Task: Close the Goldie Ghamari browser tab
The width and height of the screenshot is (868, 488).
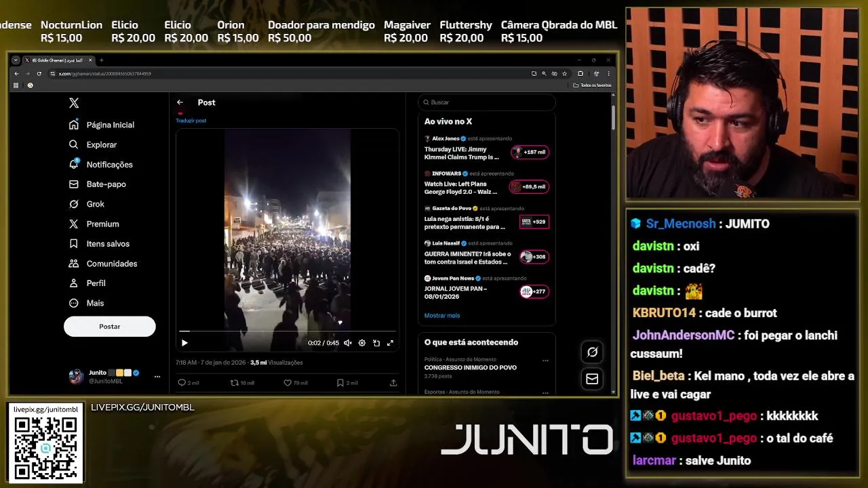Action: (90, 60)
